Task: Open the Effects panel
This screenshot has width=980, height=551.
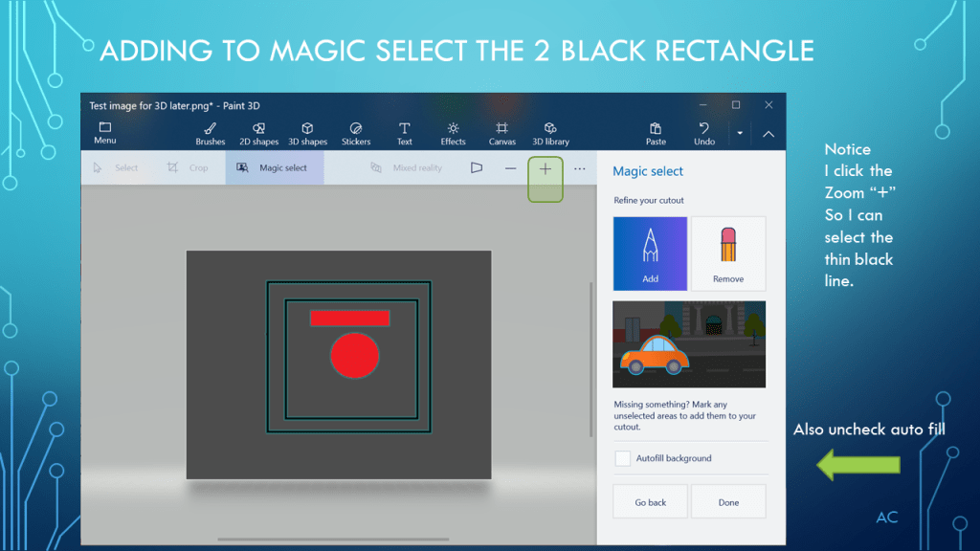Action: pyautogui.click(x=453, y=133)
